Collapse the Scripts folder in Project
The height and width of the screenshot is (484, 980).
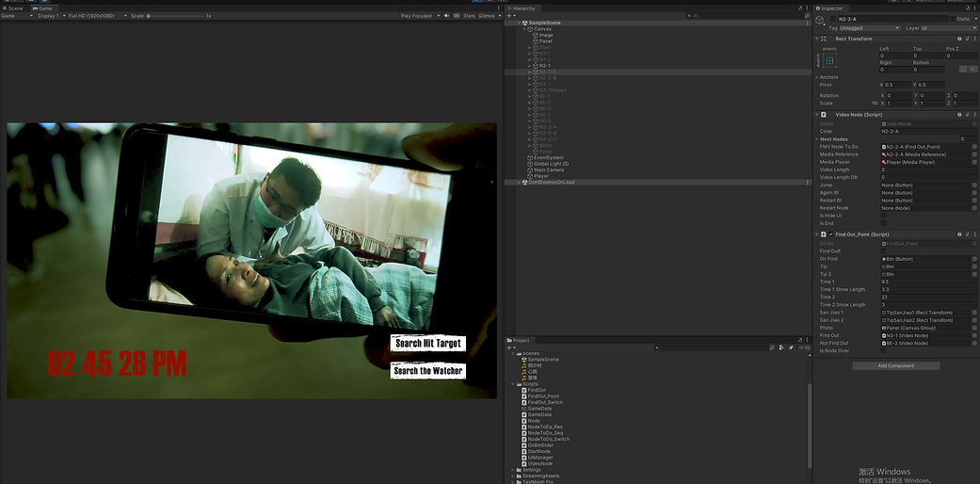tap(513, 384)
